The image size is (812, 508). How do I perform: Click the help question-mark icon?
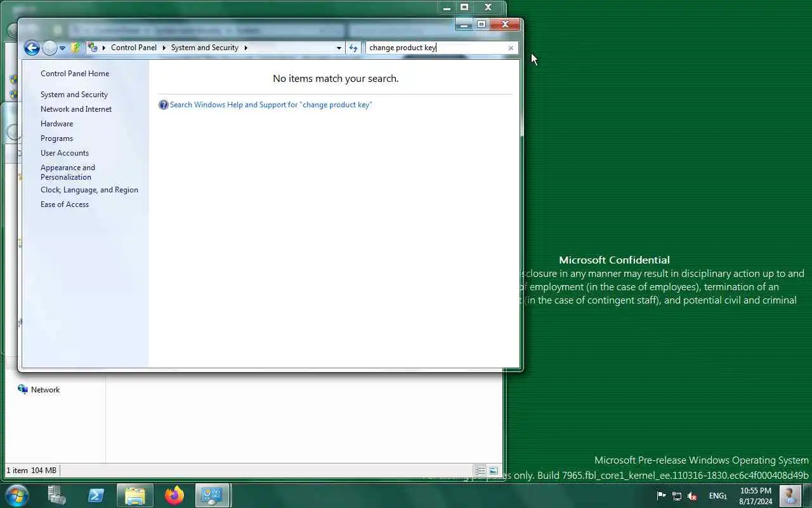point(163,105)
